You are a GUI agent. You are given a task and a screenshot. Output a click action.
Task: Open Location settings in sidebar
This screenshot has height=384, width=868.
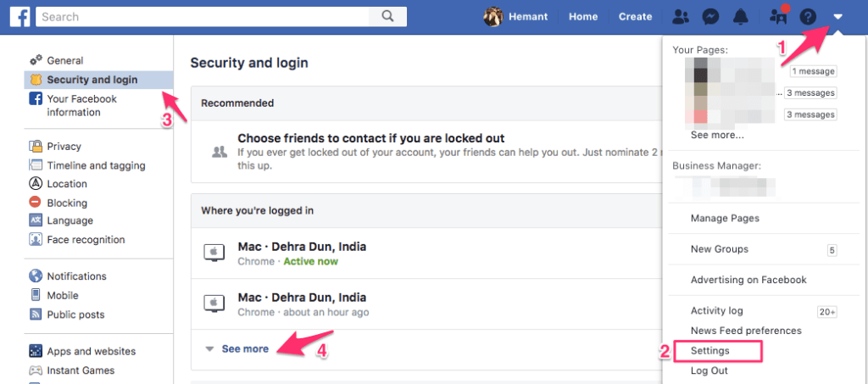(x=67, y=184)
